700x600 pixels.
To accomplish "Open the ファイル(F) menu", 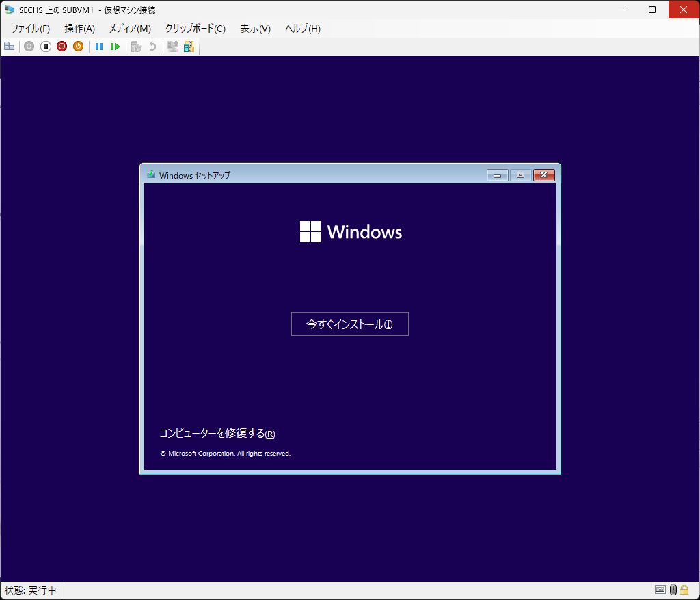I will pos(30,29).
